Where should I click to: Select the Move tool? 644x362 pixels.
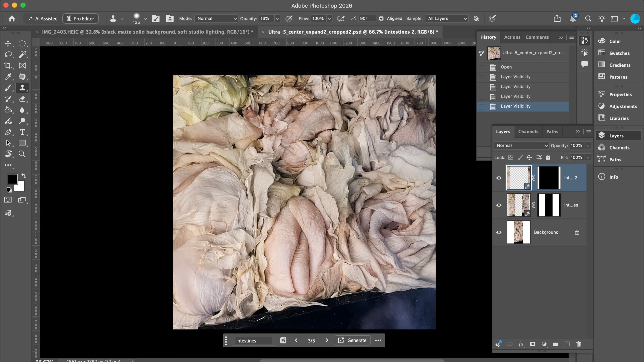(x=8, y=44)
